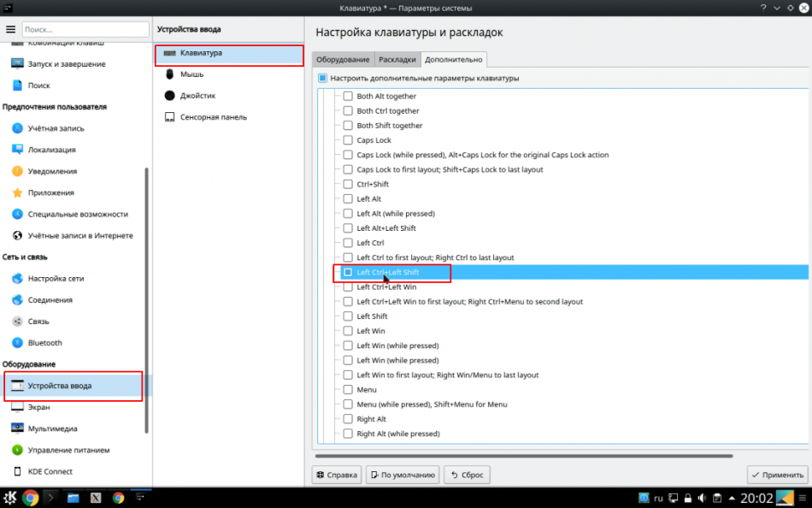
Task: Open the KDE application launcher
Action: click(10, 497)
